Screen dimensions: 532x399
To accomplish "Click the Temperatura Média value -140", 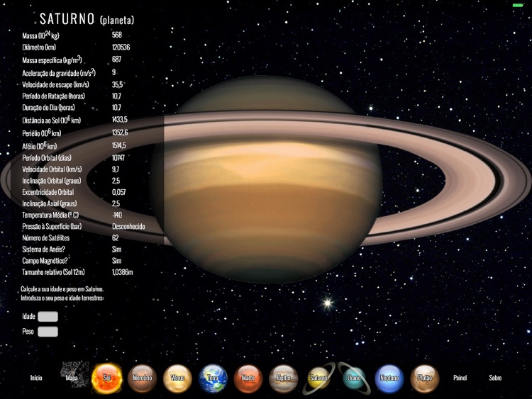I will (117, 215).
